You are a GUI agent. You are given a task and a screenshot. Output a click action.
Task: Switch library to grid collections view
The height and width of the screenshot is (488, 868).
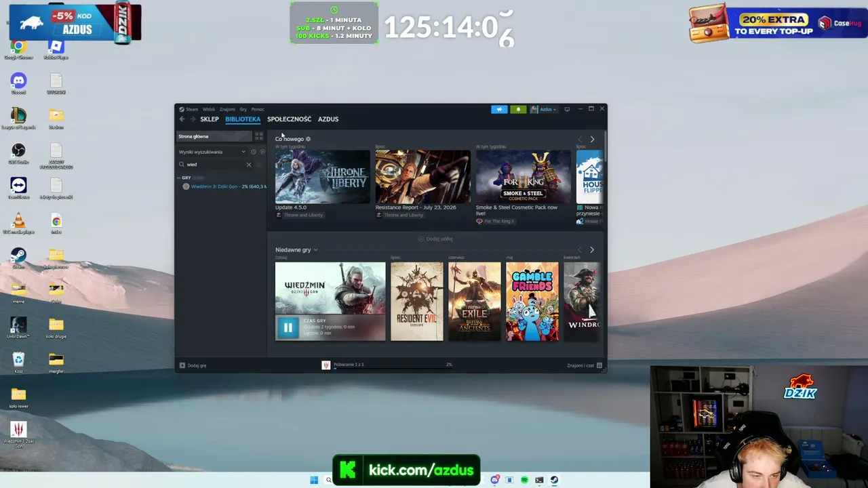point(258,136)
